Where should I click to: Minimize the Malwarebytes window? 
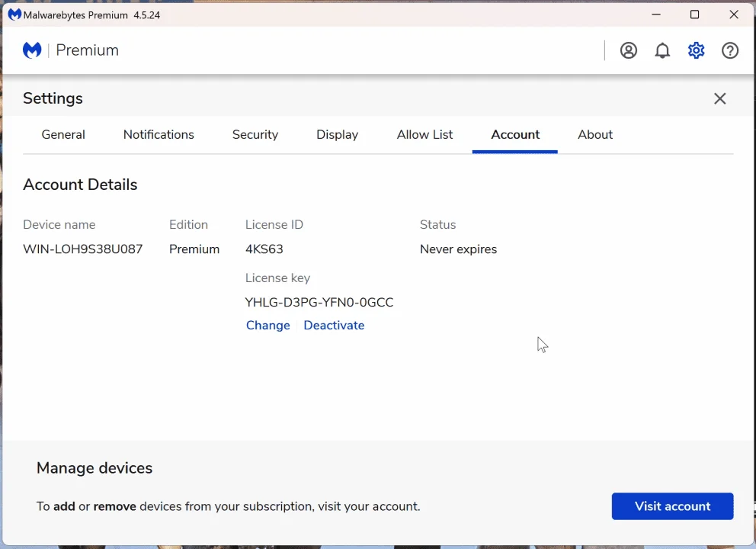coord(655,14)
